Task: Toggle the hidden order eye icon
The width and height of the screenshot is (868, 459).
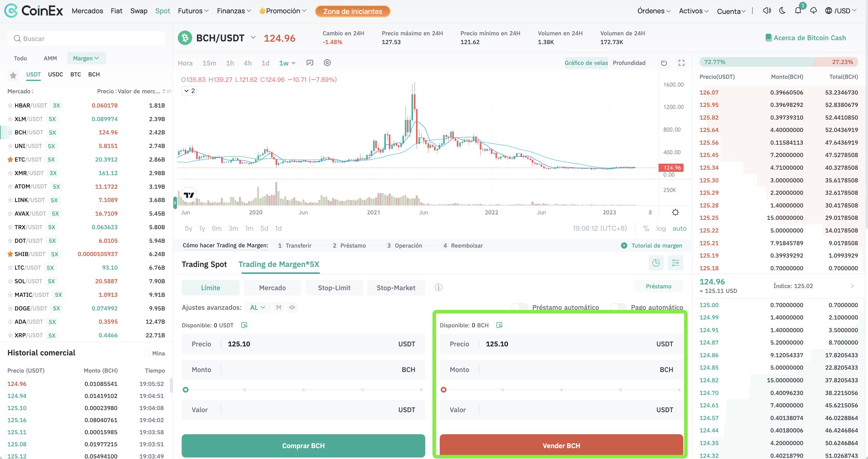Action: pyautogui.click(x=292, y=308)
